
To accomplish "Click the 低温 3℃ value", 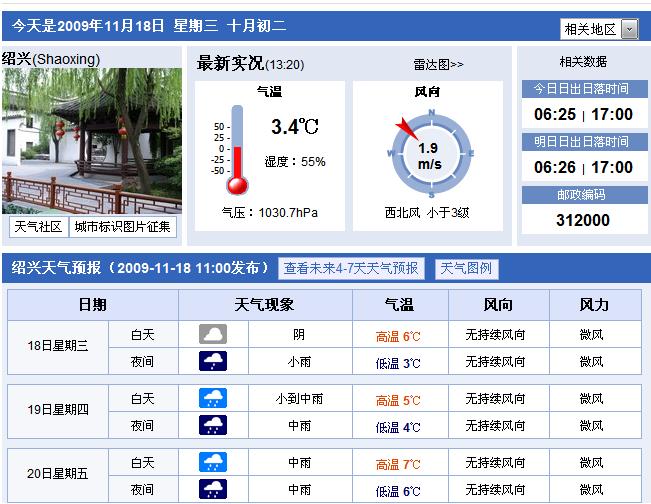I will click(x=398, y=364).
